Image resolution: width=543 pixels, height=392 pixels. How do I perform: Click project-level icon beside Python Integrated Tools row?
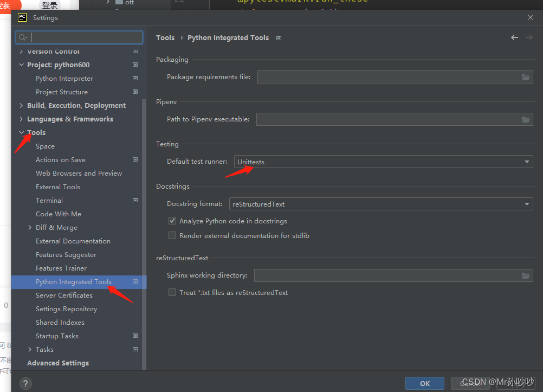135,281
